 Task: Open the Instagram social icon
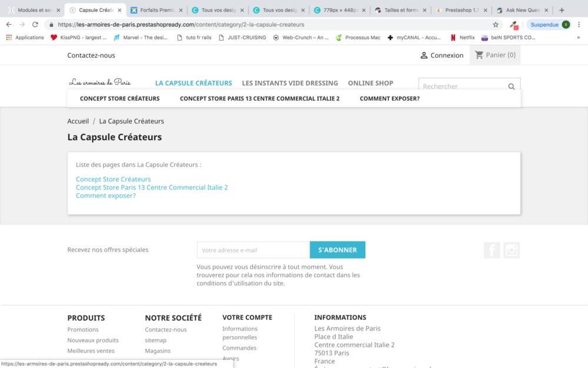[512, 250]
